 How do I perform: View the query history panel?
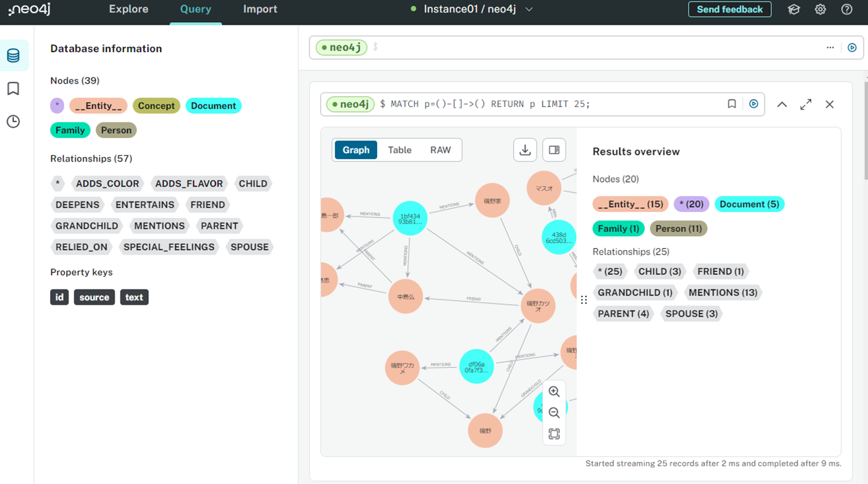[14, 121]
